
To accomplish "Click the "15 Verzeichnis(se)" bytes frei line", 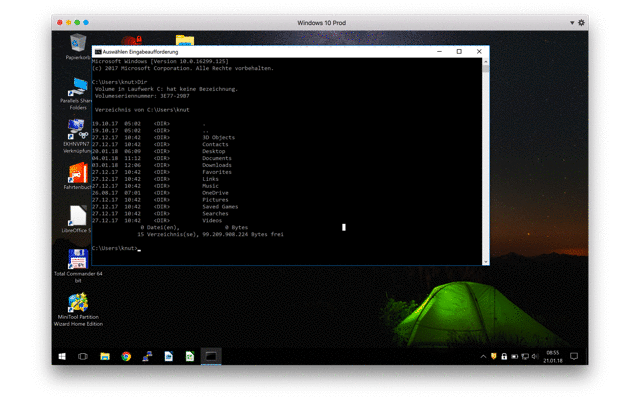I will [x=210, y=235].
